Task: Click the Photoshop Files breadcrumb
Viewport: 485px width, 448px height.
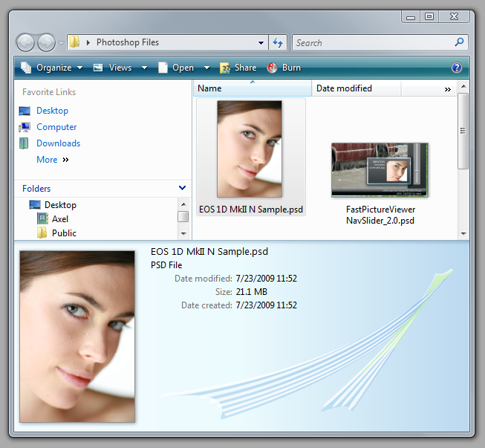Action: click(128, 42)
